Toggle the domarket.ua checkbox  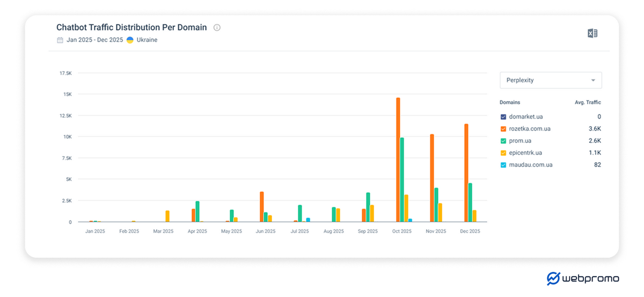coord(503,117)
